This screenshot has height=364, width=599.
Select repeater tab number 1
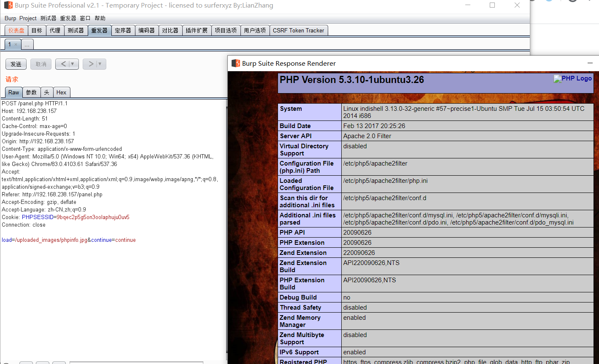10,44
